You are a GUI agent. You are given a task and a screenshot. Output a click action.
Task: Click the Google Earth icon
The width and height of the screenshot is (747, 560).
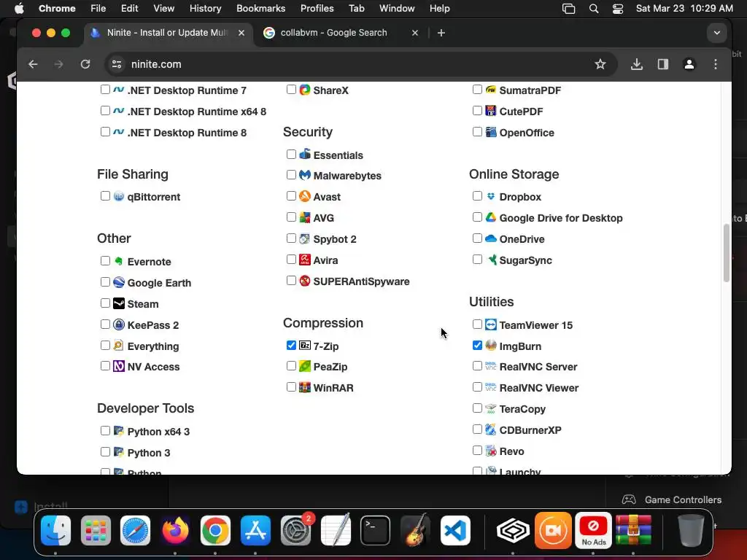coord(119,282)
